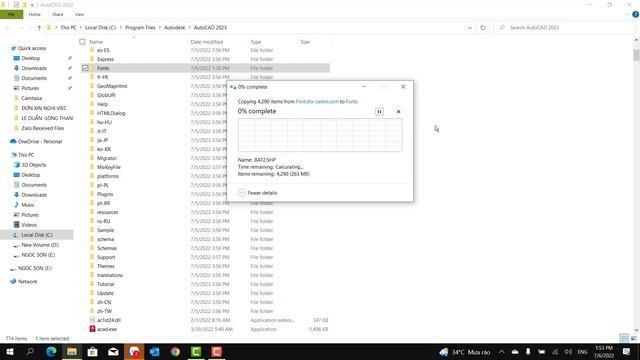Pause the file copy operation
640x360 pixels.
[379, 111]
